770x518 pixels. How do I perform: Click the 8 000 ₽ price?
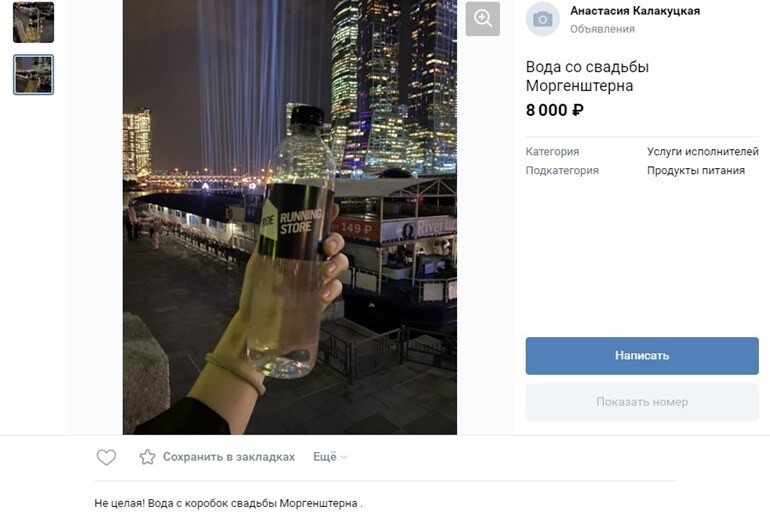tap(555, 110)
